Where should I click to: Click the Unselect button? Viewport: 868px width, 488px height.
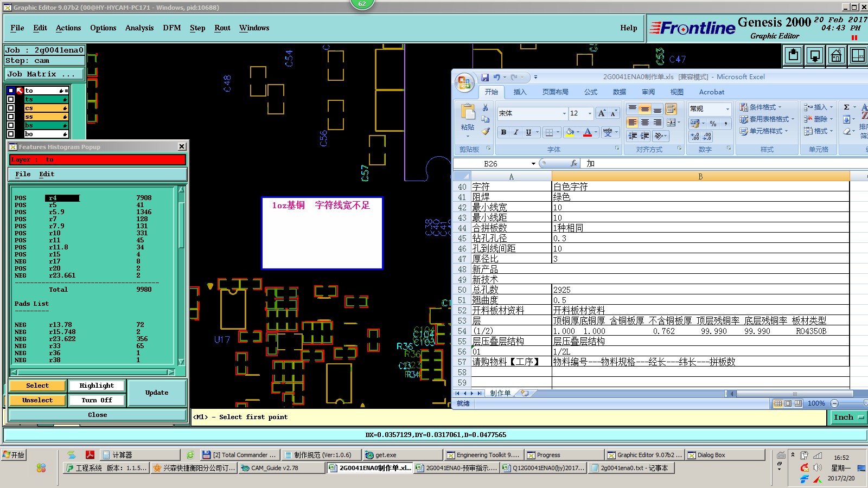(x=37, y=400)
